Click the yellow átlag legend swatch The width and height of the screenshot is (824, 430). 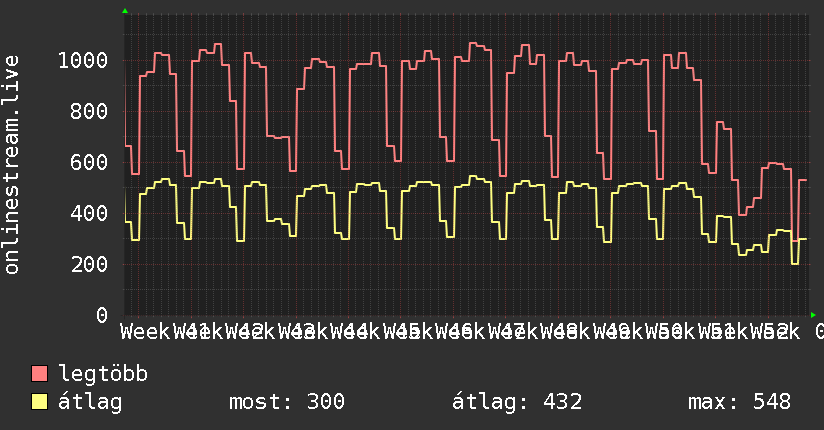tap(40, 403)
